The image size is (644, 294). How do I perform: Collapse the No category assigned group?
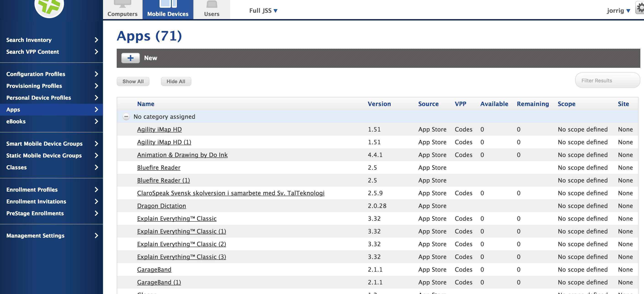(x=126, y=117)
